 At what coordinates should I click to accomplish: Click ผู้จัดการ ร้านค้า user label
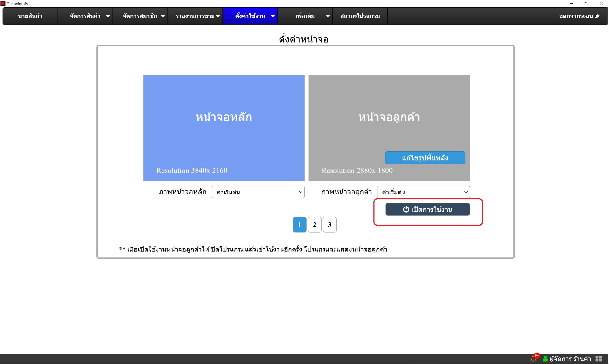pyautogui.click(x=570, y=359)
